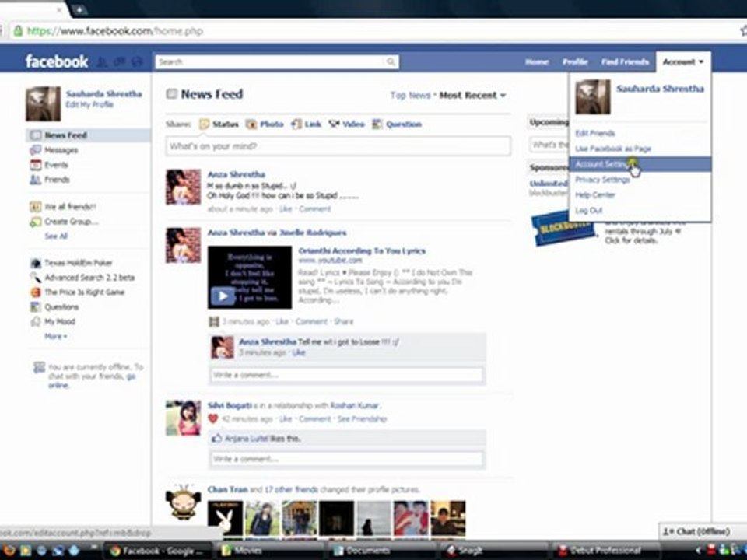Select Video share option
Viewport: 747px width, 560px height.
[346, 124]
